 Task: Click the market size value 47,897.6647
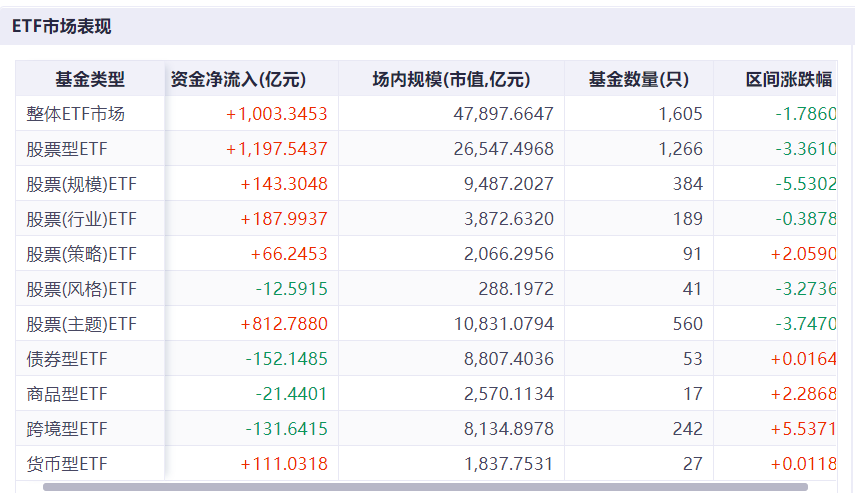tap(503, 114)
